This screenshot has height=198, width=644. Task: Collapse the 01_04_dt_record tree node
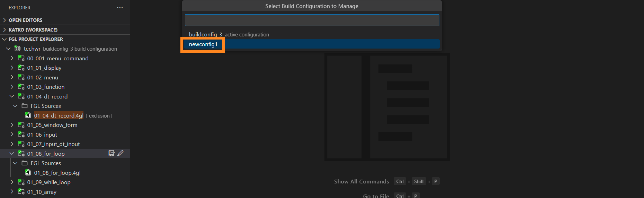coord(12,96)
